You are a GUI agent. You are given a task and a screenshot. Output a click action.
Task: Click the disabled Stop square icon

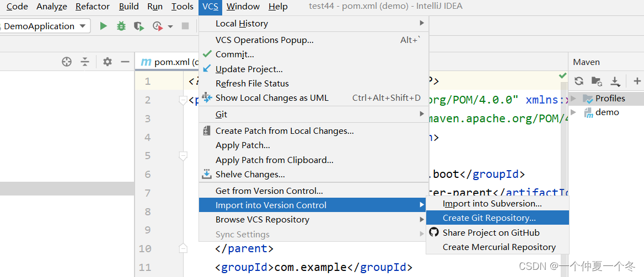pyautogui.click(x=185, y=26)
